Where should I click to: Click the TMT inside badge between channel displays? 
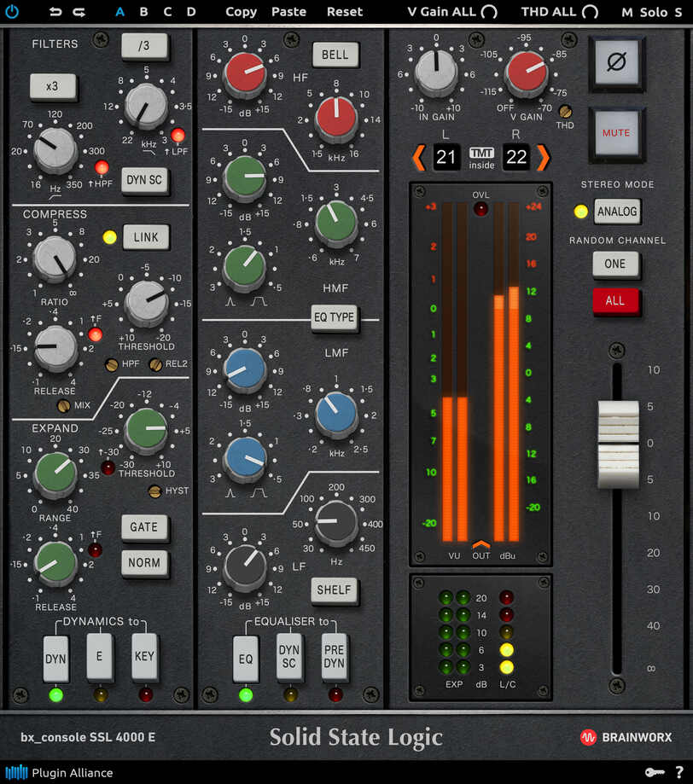[x=480, y=157]
